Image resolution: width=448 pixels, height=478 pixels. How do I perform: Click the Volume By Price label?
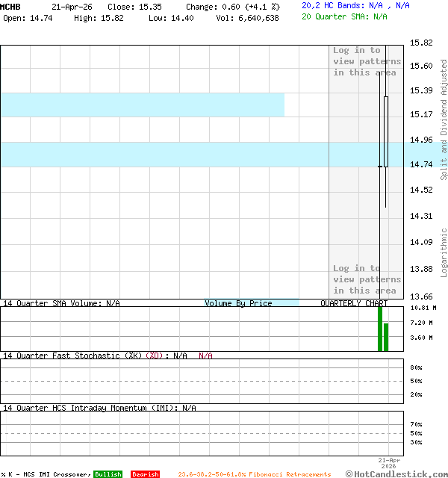tap(238, 303)
